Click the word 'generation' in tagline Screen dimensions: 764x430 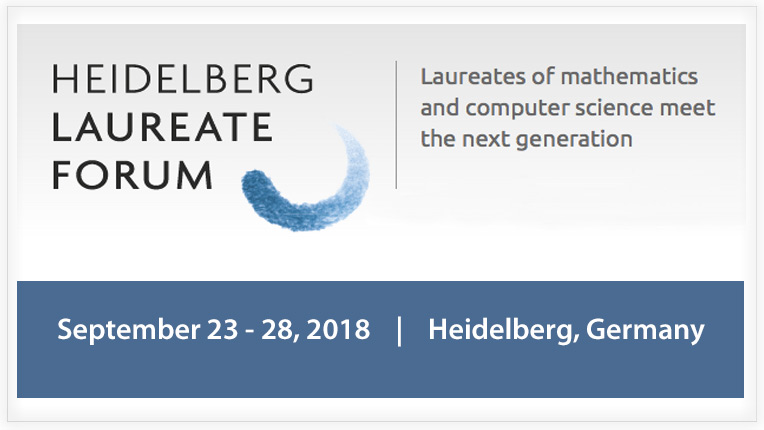tap(574, 141)
